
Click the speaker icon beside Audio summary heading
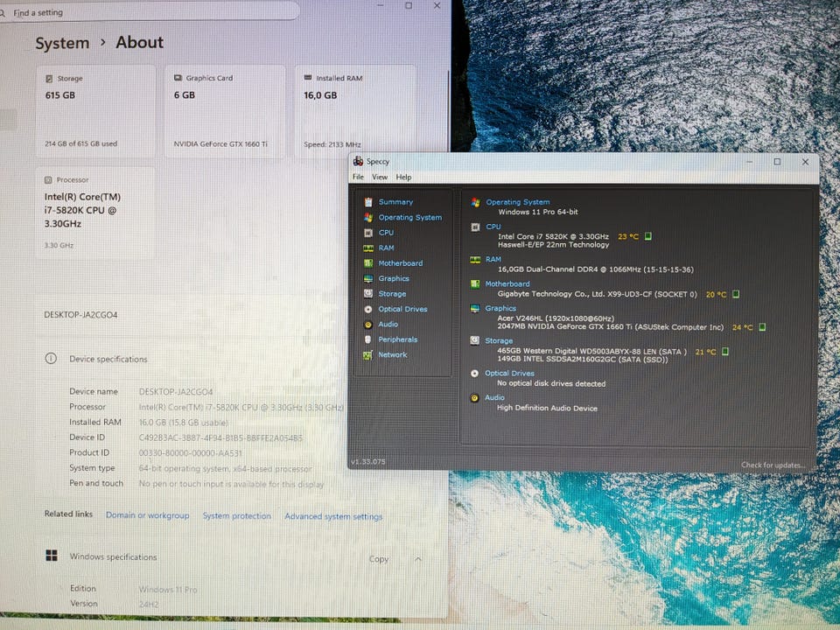click(x=474, y=398)
